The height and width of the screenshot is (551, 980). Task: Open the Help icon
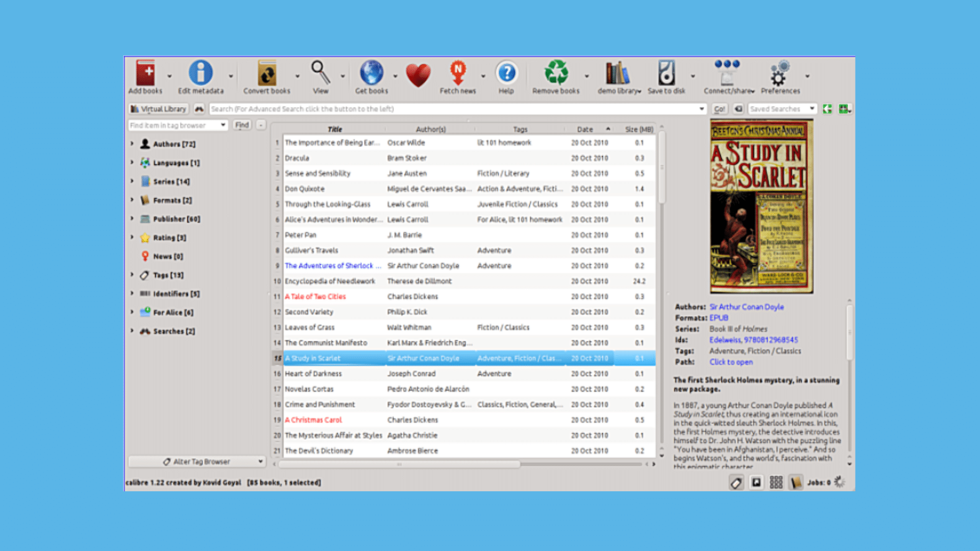pos(506,73)
